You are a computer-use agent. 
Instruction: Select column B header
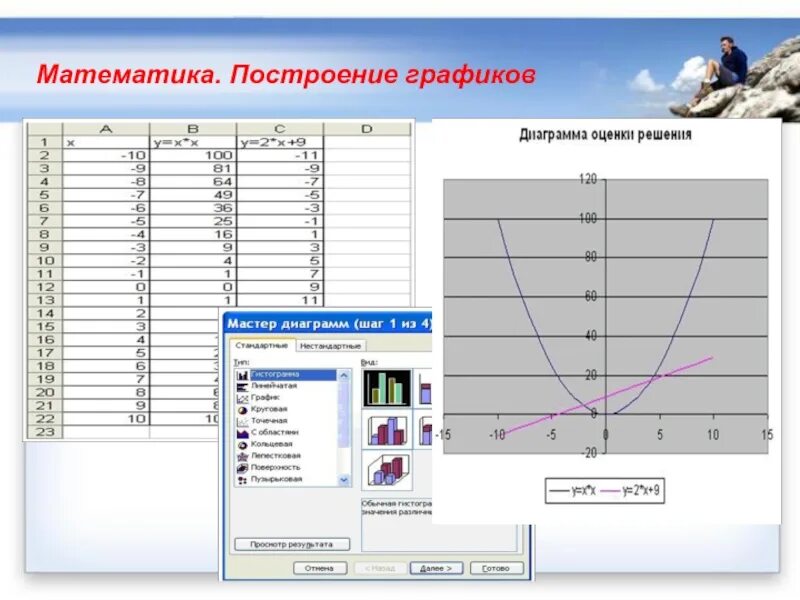coord(193,129)
